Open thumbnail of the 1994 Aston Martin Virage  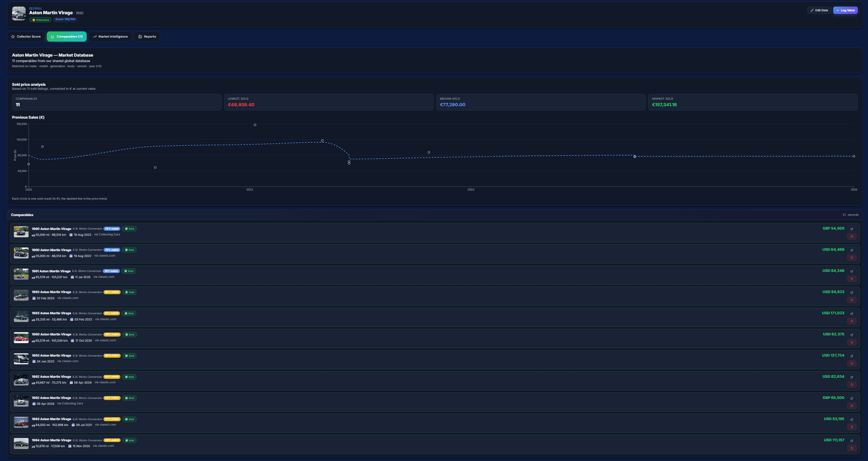point(21,443)
